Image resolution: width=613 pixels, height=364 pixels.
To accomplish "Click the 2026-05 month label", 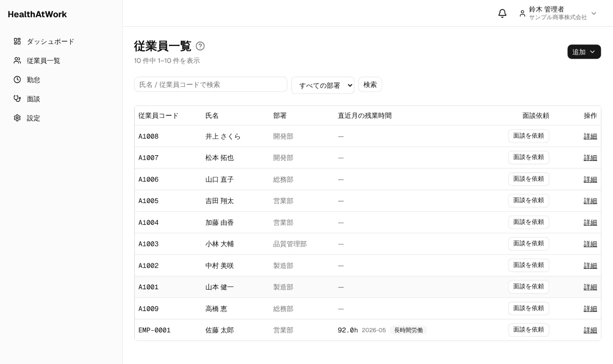I will tap(374, 330).
